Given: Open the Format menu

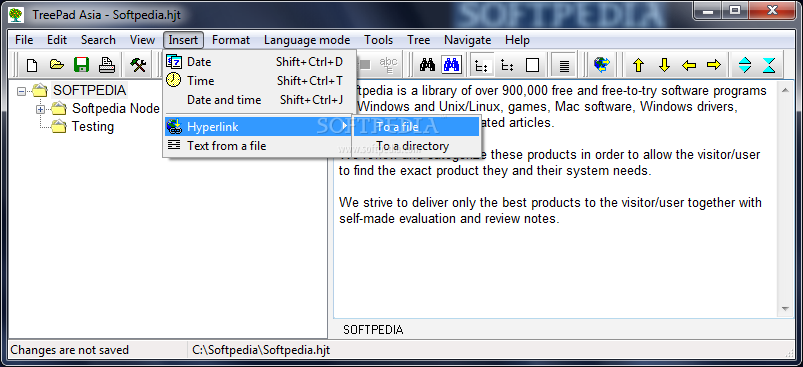Looking at the screenshot, I should tap(231, 40).
